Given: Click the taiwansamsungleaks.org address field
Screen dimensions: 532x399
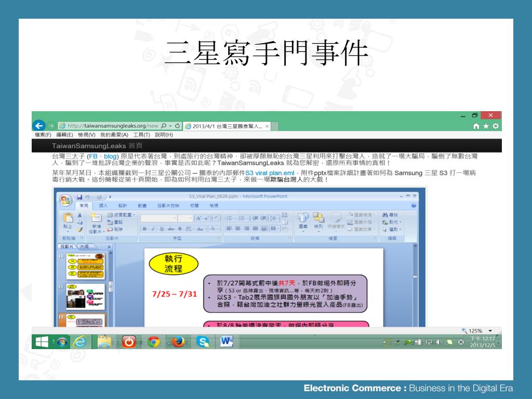Looking at the screenshot, I should click(113, 126).
